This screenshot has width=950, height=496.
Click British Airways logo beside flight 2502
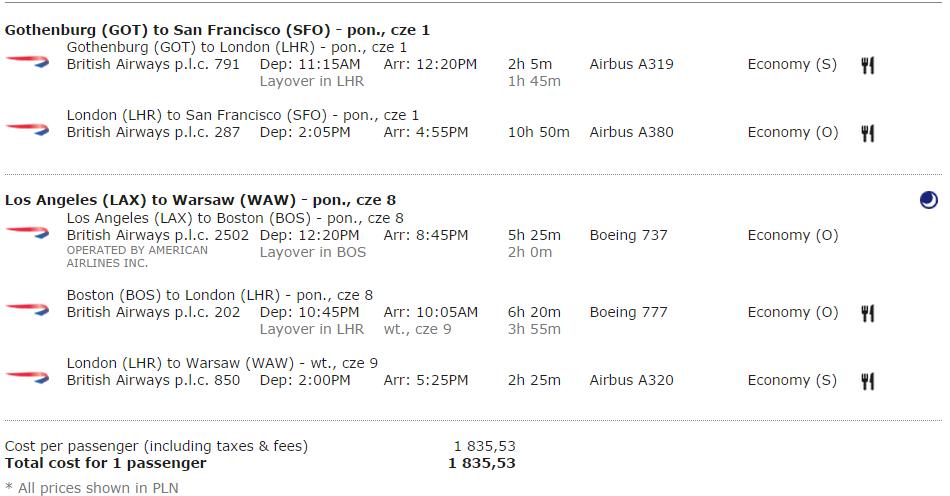27,232
